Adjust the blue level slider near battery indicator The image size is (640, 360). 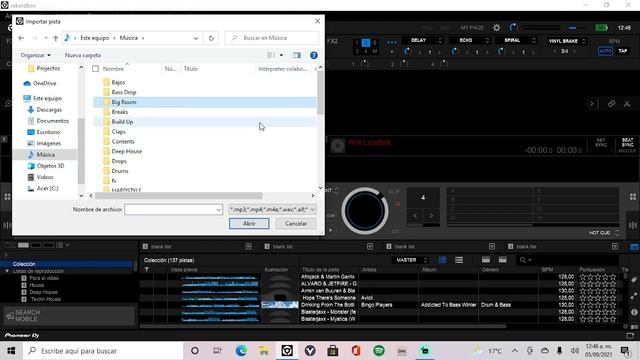pos(573,28)
